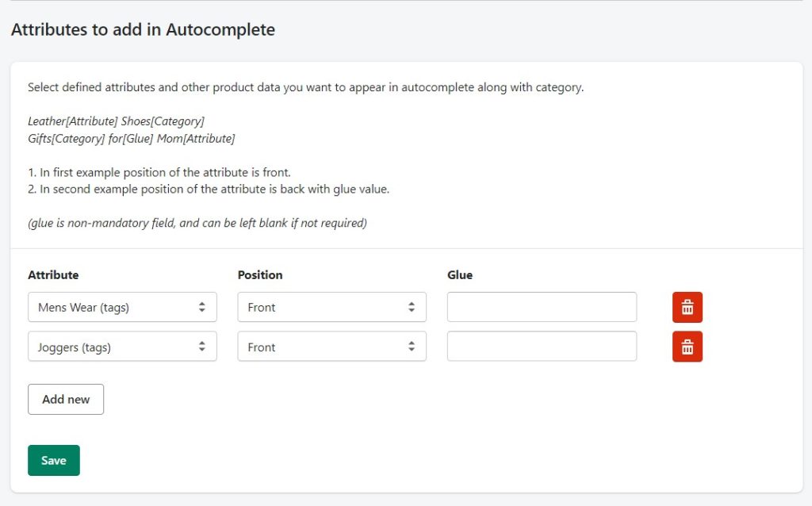Click the arrows icon on Joggers select
The width and height of the screenshot is (812, 506).
[x=202, y=347]
